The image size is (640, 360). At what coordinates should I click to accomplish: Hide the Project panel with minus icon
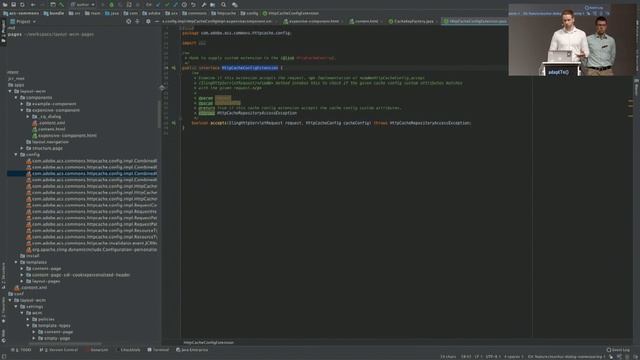(157, 21)
